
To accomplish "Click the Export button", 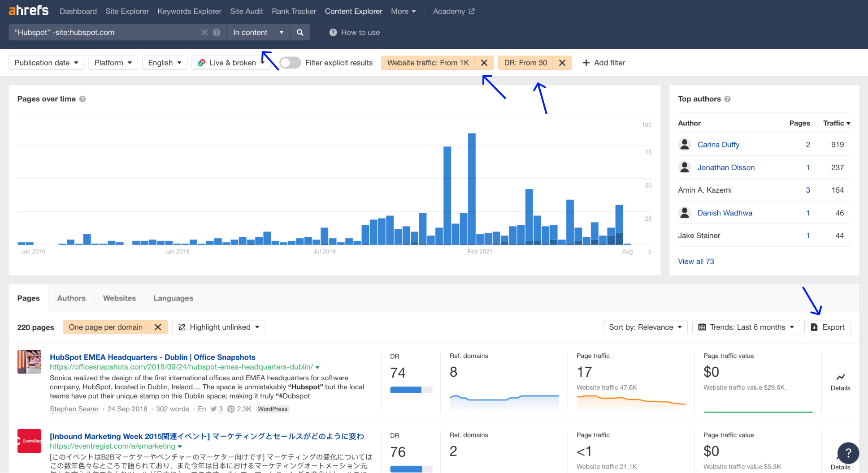I will [x=827, y=327].
